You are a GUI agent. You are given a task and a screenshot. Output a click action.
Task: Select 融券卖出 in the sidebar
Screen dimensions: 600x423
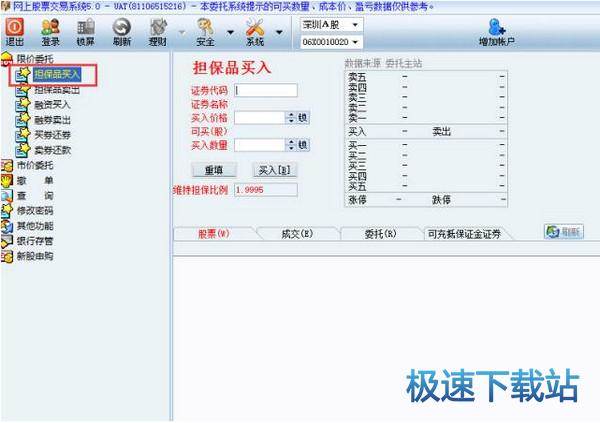tap(52, 120)
